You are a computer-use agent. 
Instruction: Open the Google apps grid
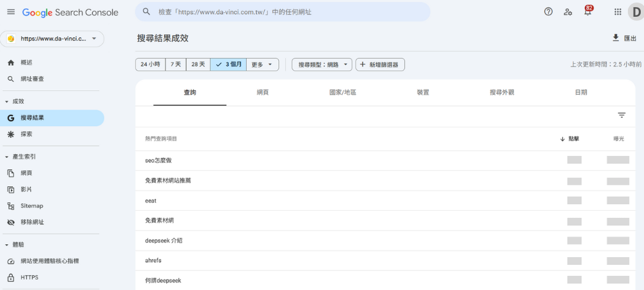click(618, 12)
